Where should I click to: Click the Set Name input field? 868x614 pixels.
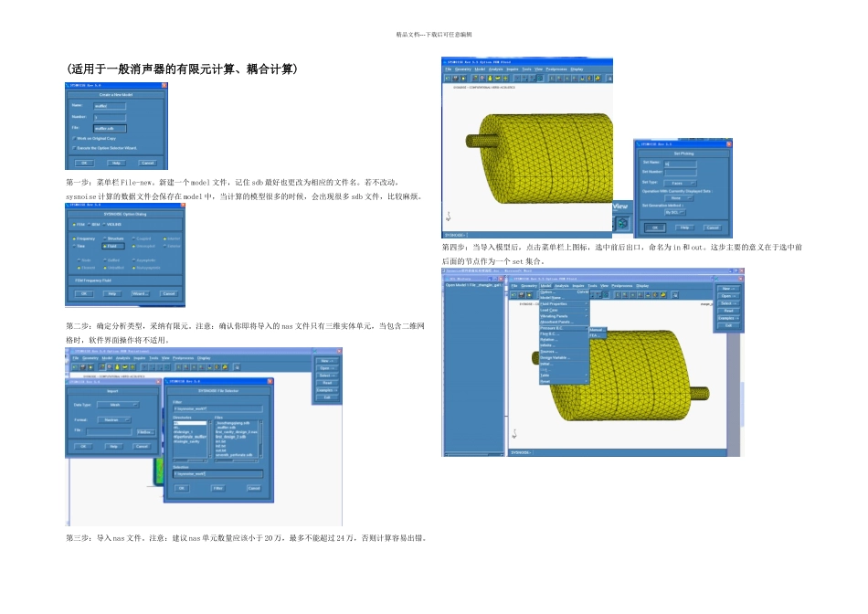click(681, 164)
